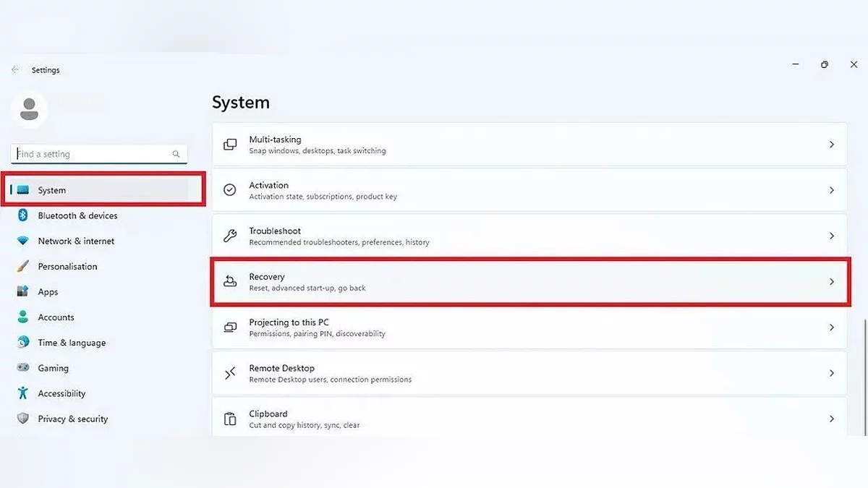Click the Apps icon in sidebar
Screen dimensions: 868x488
tap(23, 292)
